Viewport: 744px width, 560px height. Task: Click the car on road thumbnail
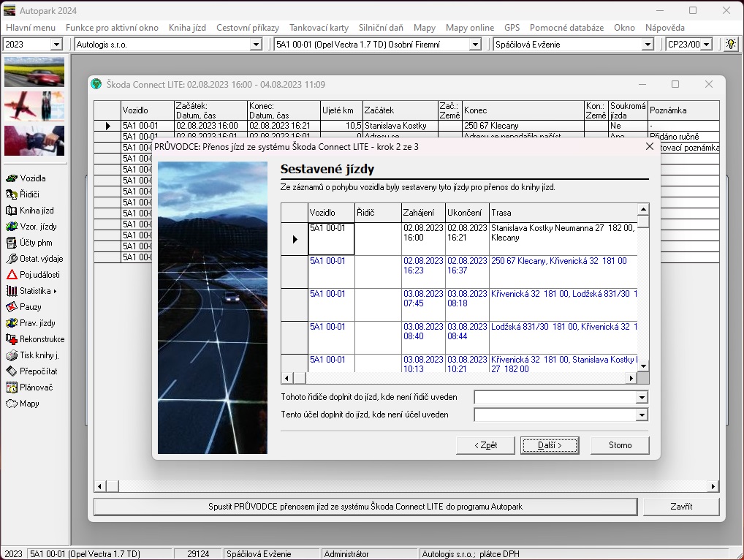tap(34, 72)
